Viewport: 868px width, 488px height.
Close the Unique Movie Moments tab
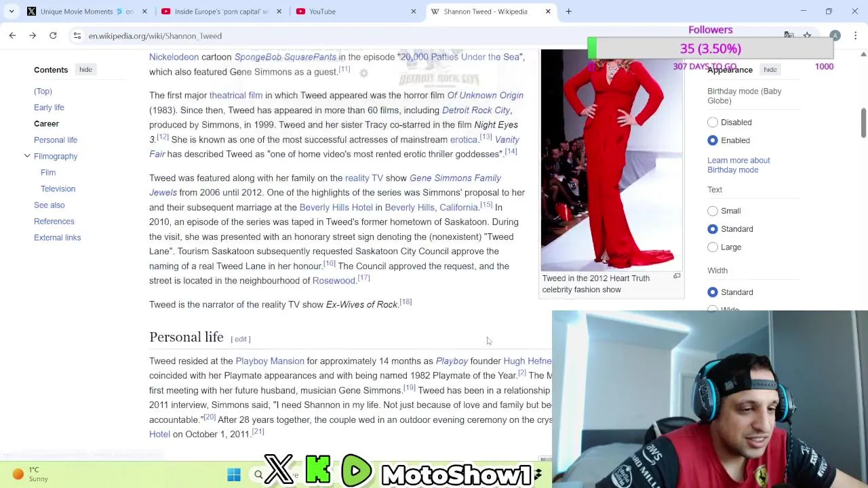coord(144,12)
